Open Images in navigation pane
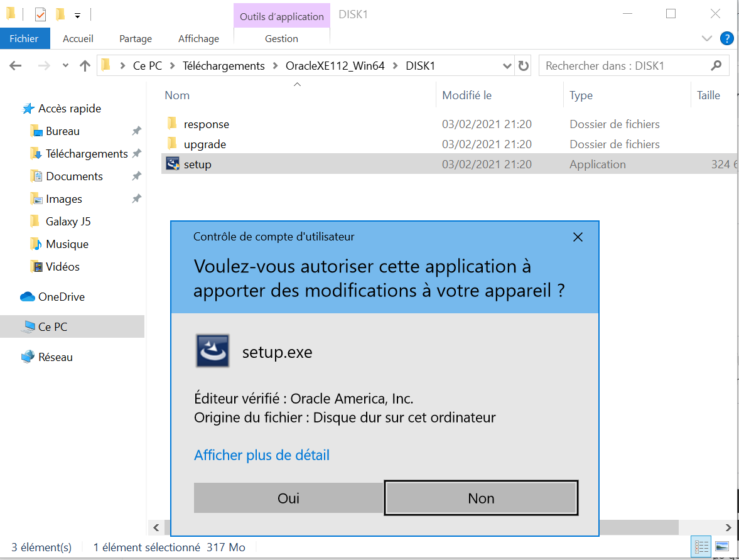 coord(63,199)
